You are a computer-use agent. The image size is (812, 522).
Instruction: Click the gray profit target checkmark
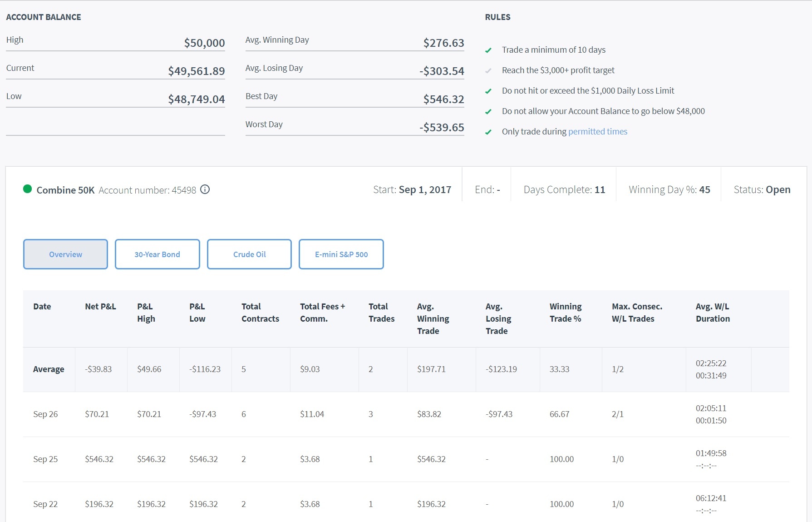[x=488, y=71]
